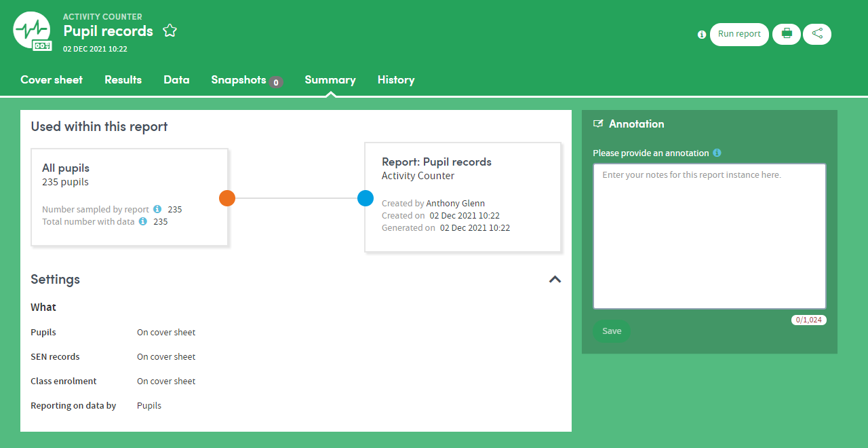Select the Summary tab
868x448 pixels.
click(330, 79)
